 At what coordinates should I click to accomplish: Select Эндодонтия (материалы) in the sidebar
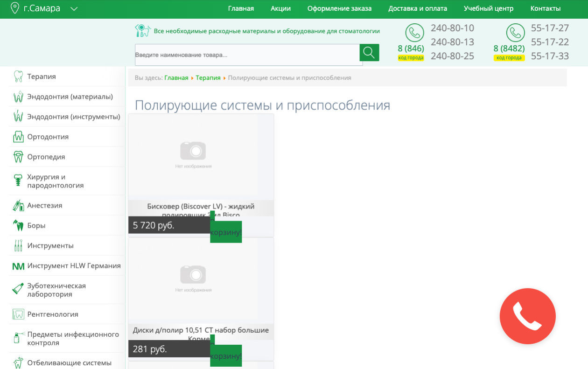pos(70,97)
